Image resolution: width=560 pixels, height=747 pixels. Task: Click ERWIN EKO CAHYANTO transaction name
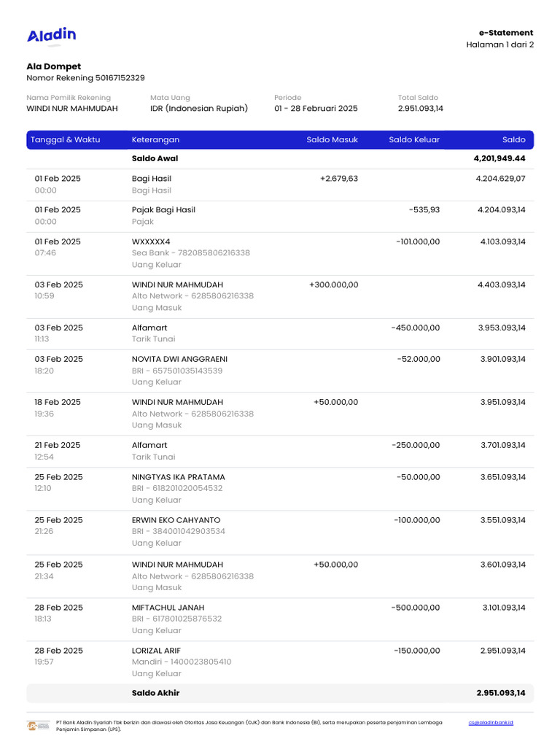pyautogui.click(x=176, y=520)
